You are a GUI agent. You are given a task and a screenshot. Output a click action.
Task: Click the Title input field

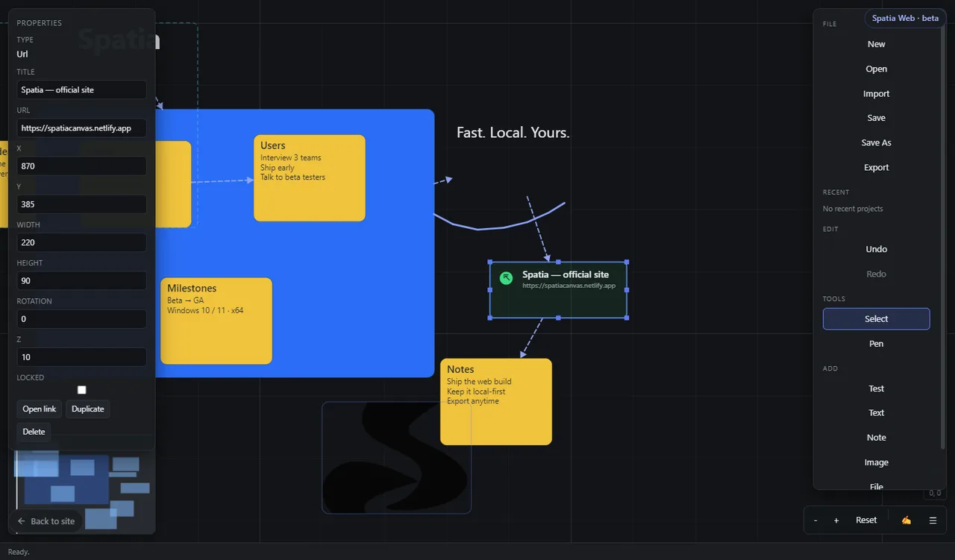pos(82,89)
